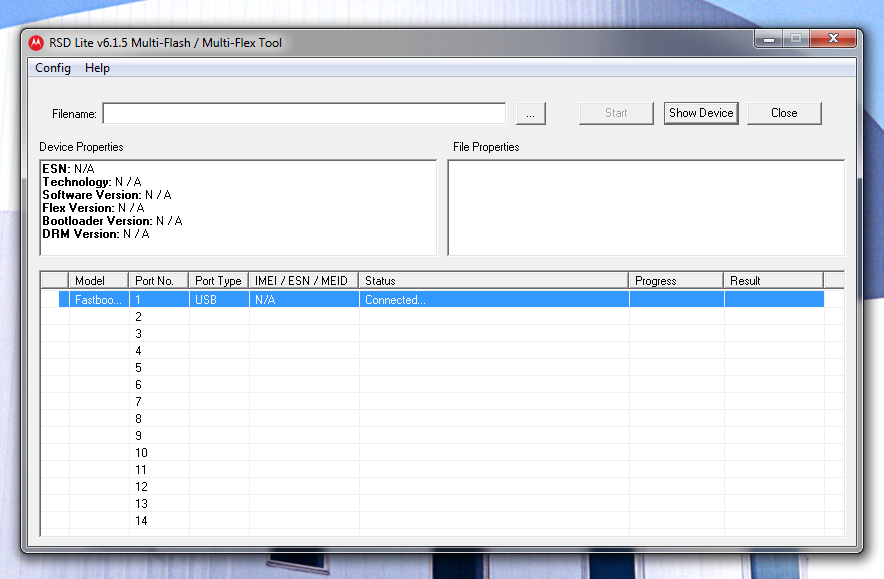This screenshot has height=579, width=884.
Task: Open the Config menu
Action: tap(53, 68)
